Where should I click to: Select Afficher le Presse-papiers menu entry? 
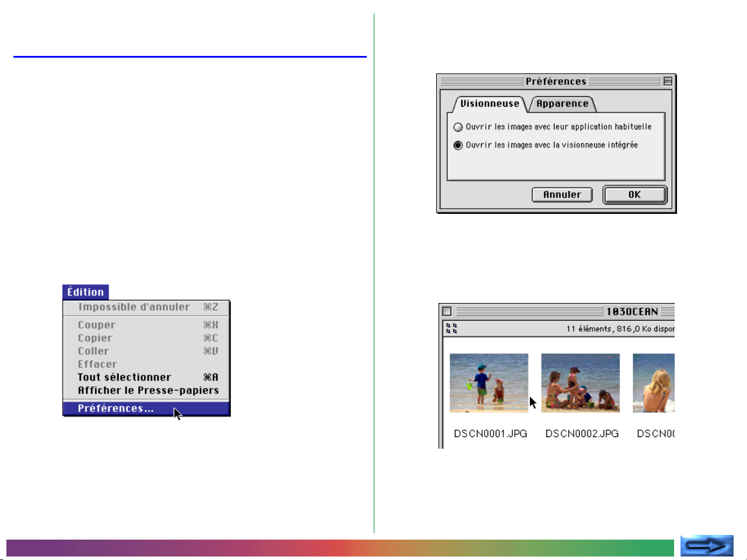[148, 390]
